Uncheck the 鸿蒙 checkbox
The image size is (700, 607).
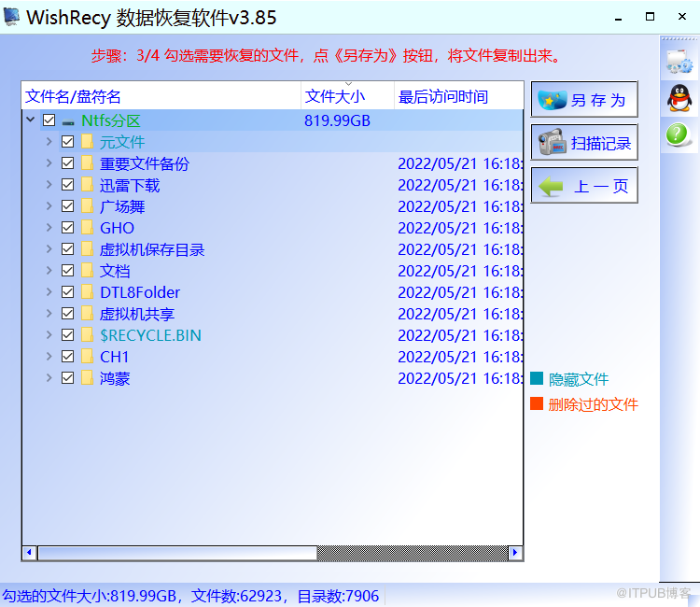67,378
